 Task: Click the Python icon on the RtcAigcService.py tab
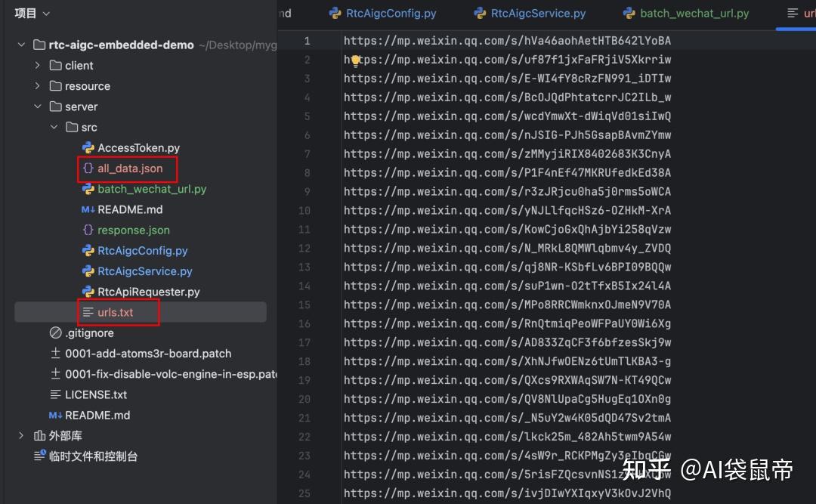tap(480, 13)
